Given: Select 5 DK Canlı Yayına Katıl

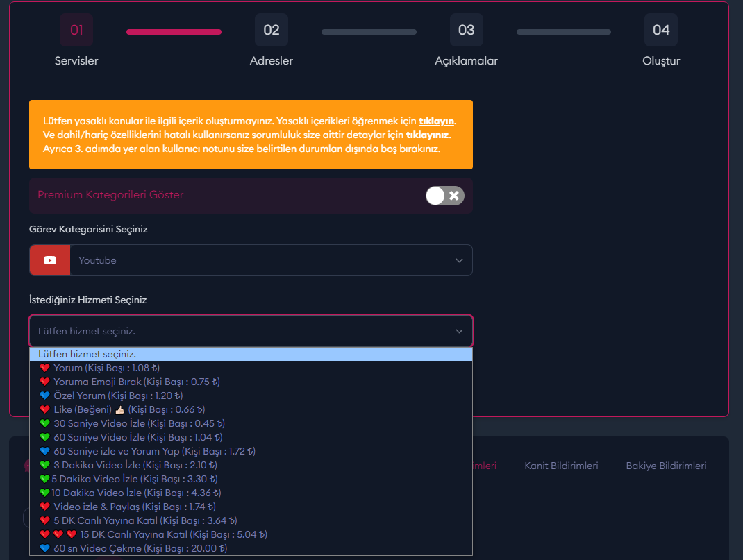Looking at the screenshot, I should (251, 520).
